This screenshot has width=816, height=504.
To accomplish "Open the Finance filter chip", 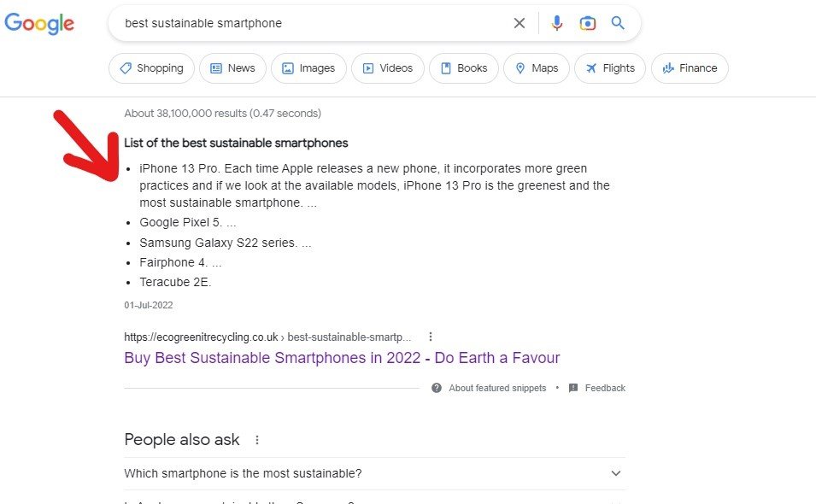I will (x=690, y=68).
